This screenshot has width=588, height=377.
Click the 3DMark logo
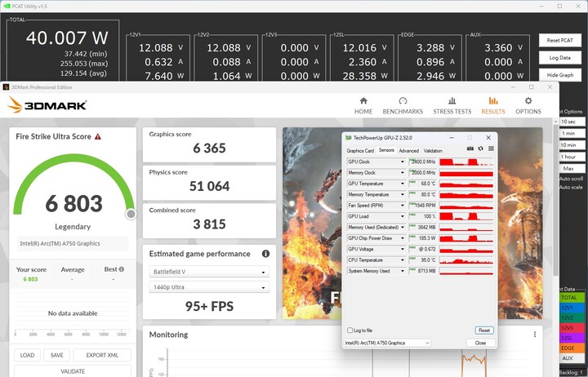pos(47,105)
